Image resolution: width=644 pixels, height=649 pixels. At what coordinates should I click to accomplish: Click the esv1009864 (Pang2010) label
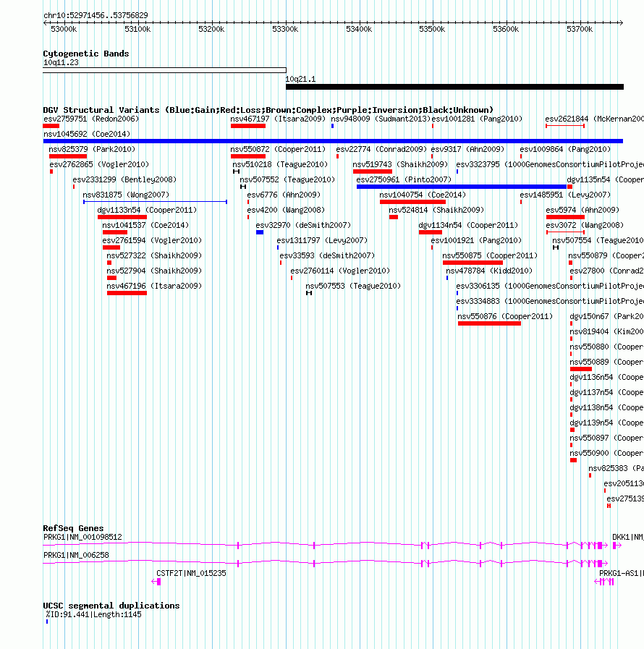point(565,149)
